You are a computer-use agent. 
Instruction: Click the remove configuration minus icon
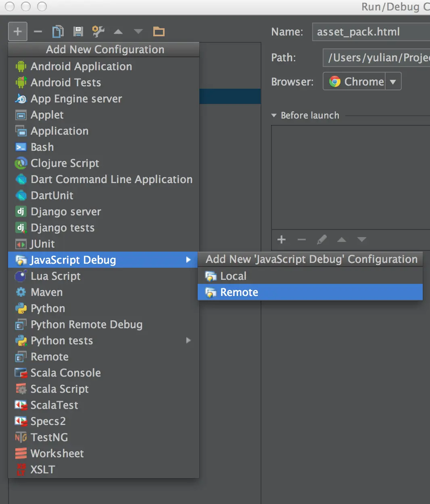pos(38,31)
